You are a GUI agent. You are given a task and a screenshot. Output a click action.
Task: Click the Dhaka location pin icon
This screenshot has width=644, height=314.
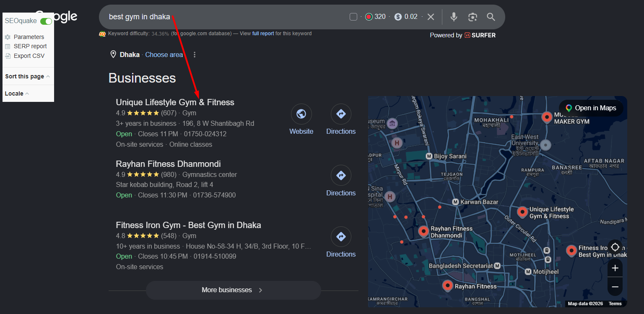113,54
